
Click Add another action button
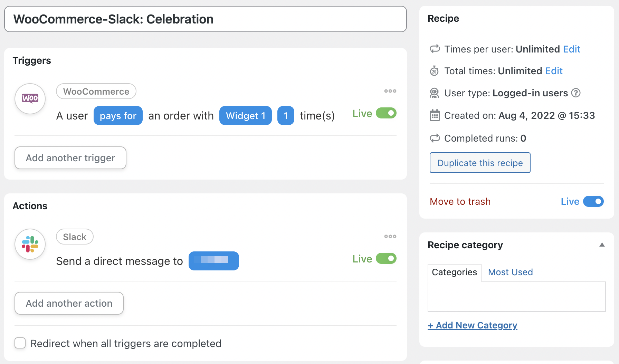pyautogui.click(x=69, y=303)
